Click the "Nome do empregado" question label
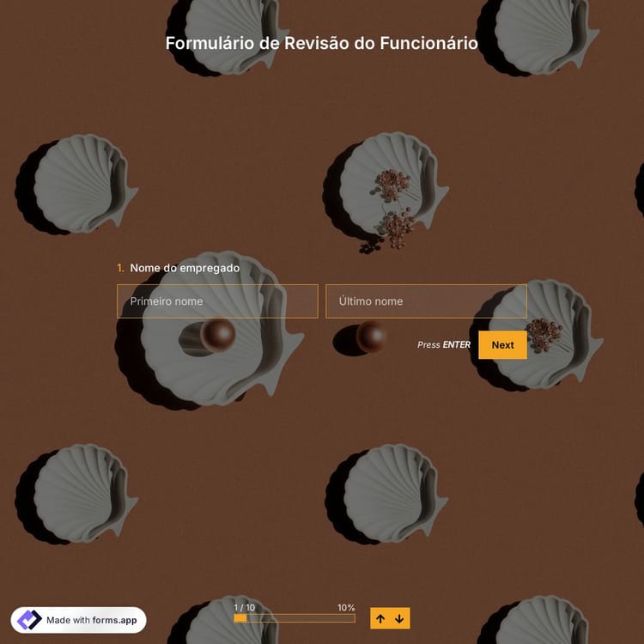This screenshot has width=644, height=644. click(x=185, y=268)
